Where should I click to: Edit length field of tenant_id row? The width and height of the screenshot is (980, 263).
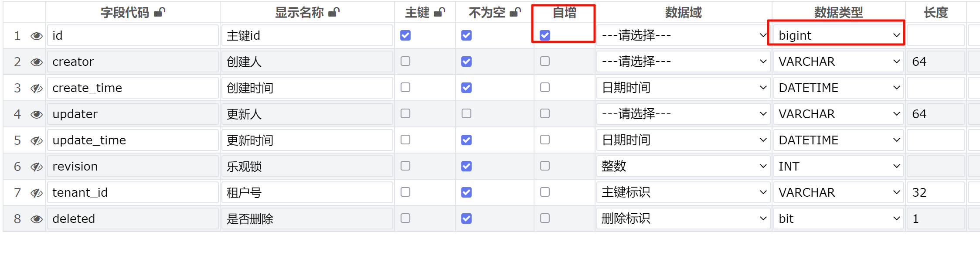[936, 192]
